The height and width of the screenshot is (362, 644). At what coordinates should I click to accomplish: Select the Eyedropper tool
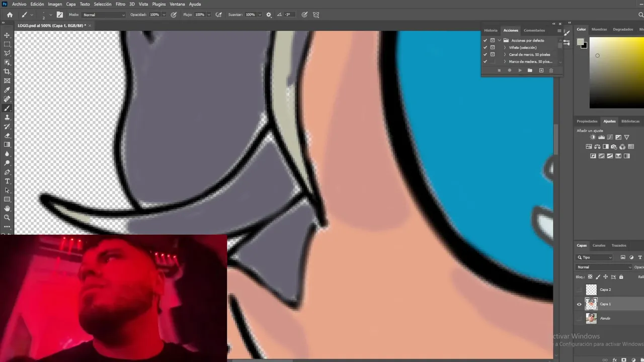7,90
